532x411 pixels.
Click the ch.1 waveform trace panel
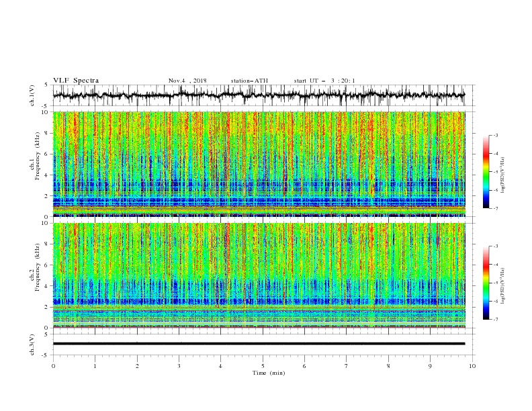pos(263,95)
